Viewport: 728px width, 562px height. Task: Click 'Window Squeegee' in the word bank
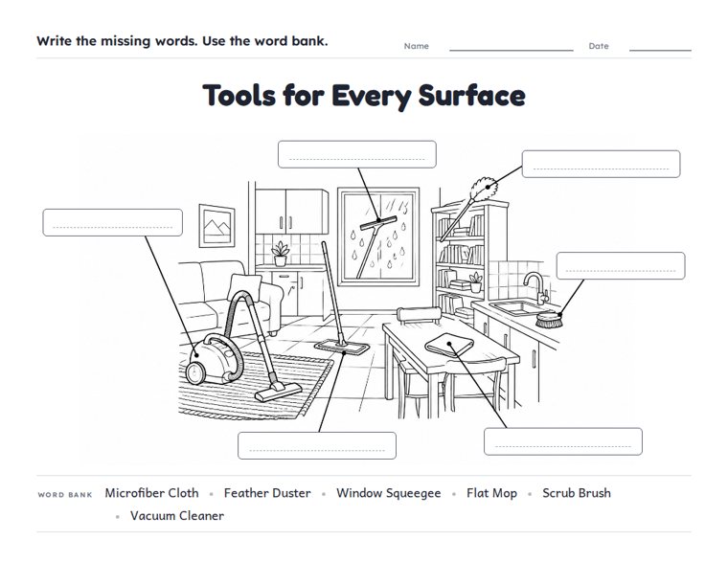point(389,493)
